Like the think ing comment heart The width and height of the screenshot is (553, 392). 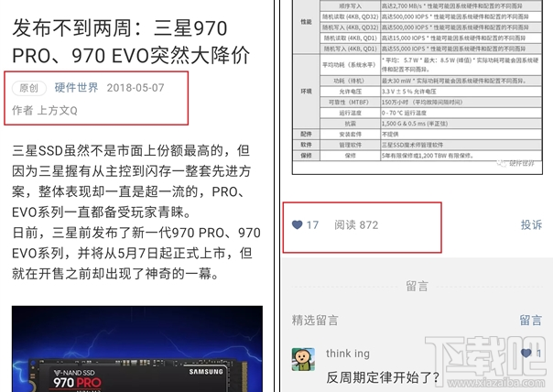(x=526, y=353)
